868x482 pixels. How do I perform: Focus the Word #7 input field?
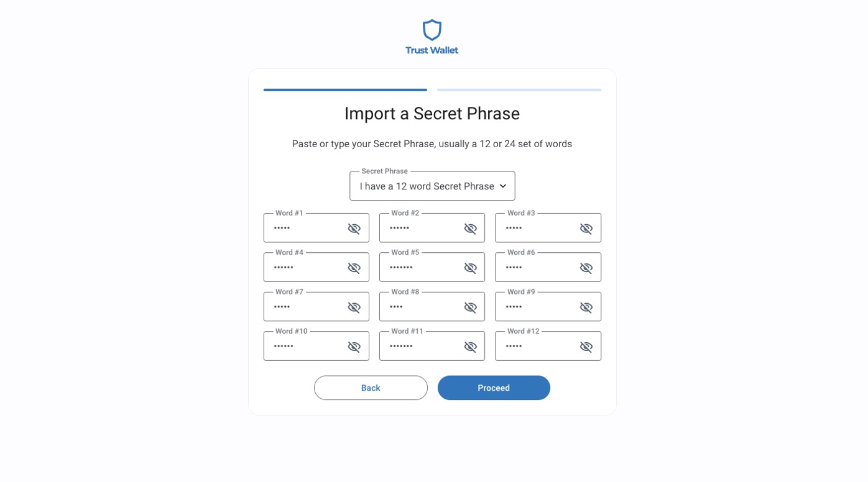tap(306, 307)
